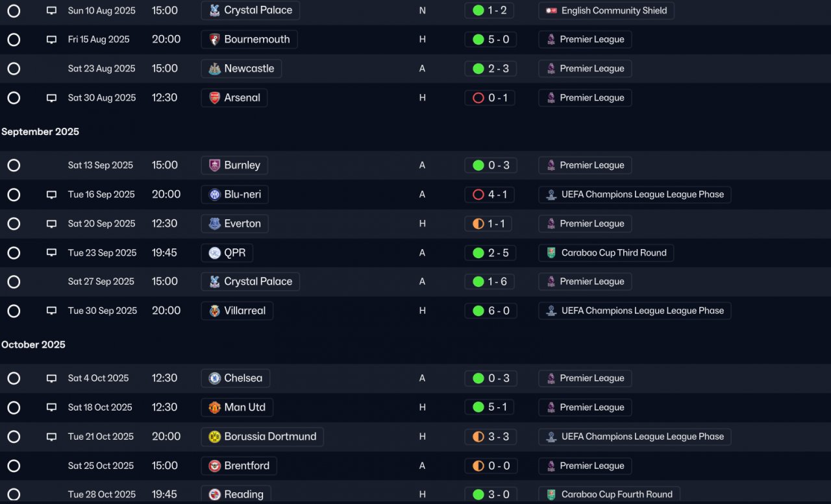
Task: Click the Carabao Cup icon for QPR match
Action: 551,253
